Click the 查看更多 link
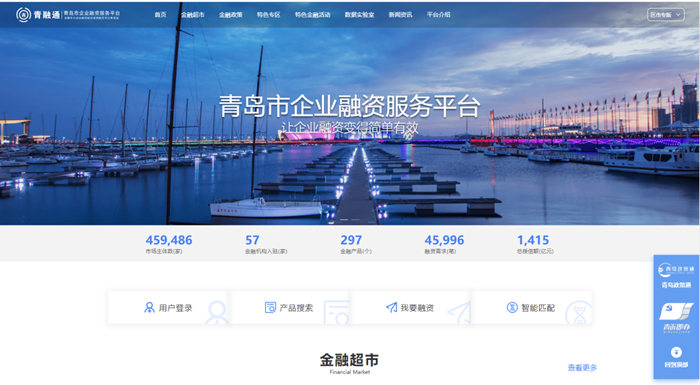Viewport: 700px width, 385px height. pos(582,368)
